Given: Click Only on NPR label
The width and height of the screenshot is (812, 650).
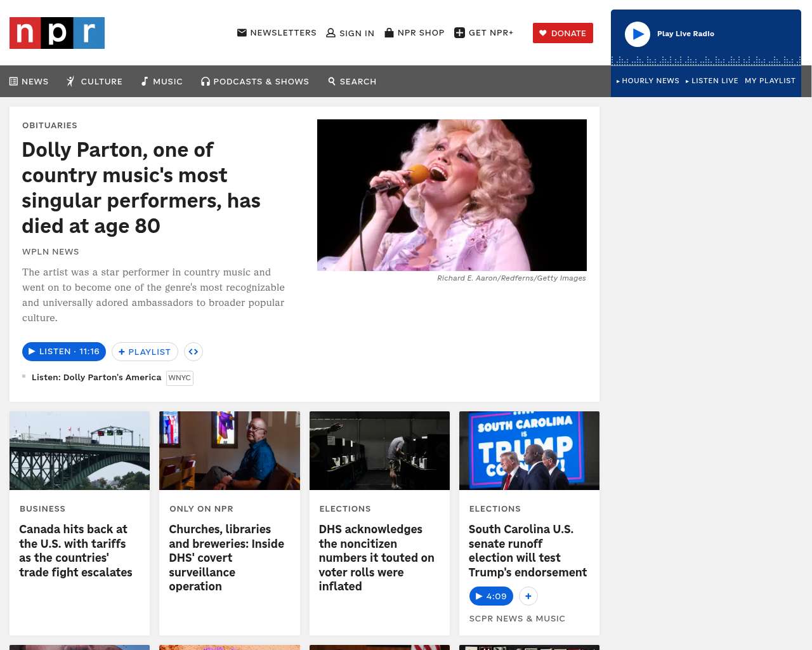Looking at the screenshot, I should pyautogui.click(x=201, y=508).
